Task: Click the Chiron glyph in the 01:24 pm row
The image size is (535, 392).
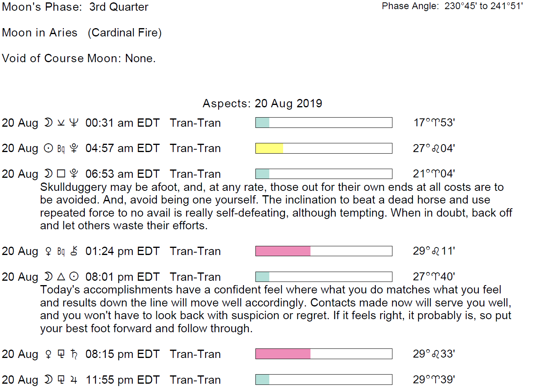Action: pyautogui.click(x=74, y=251)
